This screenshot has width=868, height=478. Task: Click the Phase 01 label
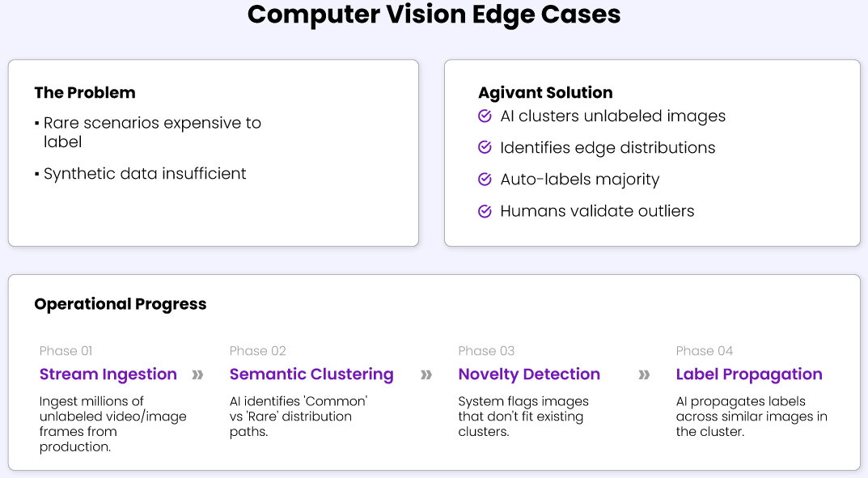(x=66, y=351)
